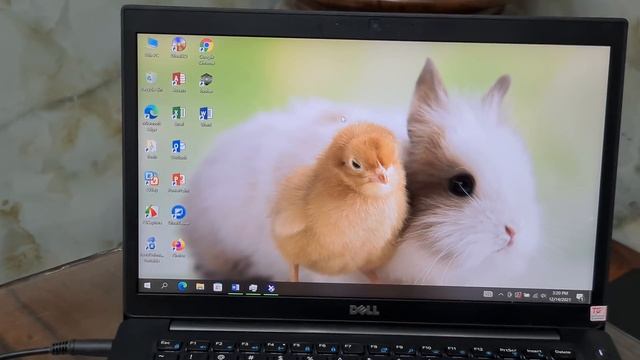The image size is (640, 360).
Task: Launch the Access desktop shortcut
Action: pos(179,82)
